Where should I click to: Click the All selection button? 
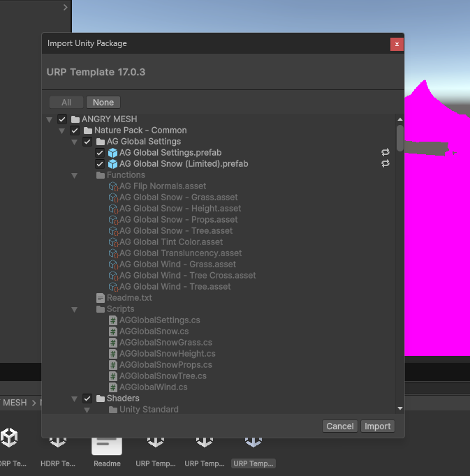66,103
